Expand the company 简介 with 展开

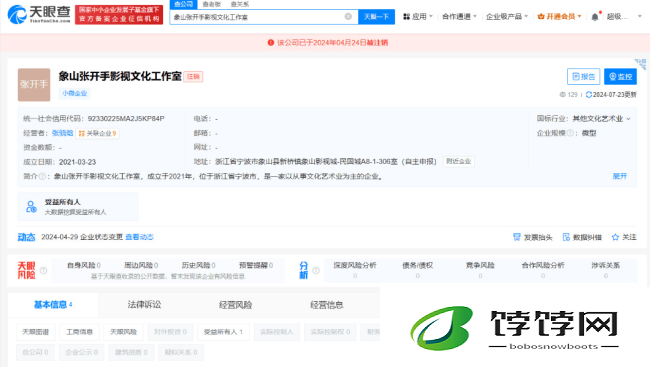click(620, 176)
